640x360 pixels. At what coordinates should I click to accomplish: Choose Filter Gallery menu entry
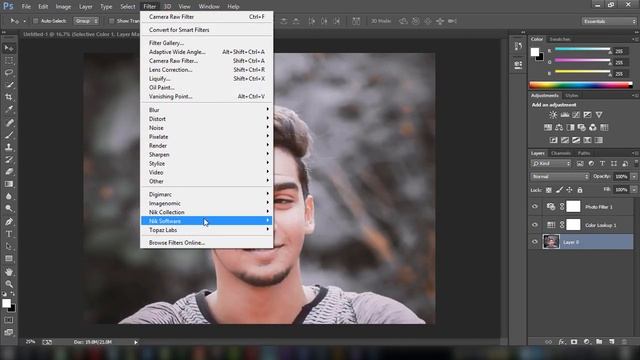207,43
